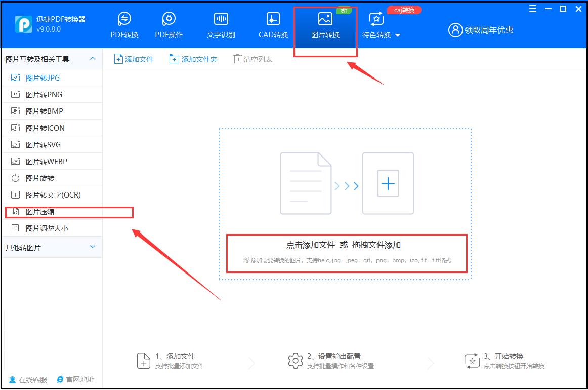
Task: Expand the 其他转图片 section
Action: 51,247
